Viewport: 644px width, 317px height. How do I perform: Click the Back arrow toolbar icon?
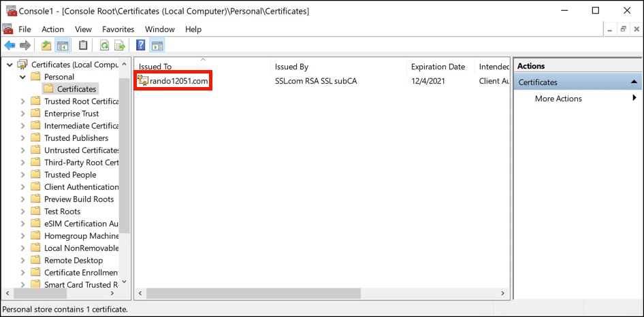pos(10,46)
